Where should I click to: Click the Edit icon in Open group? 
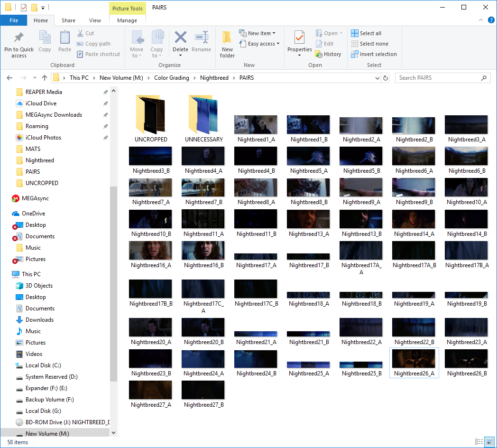(319, 44)
